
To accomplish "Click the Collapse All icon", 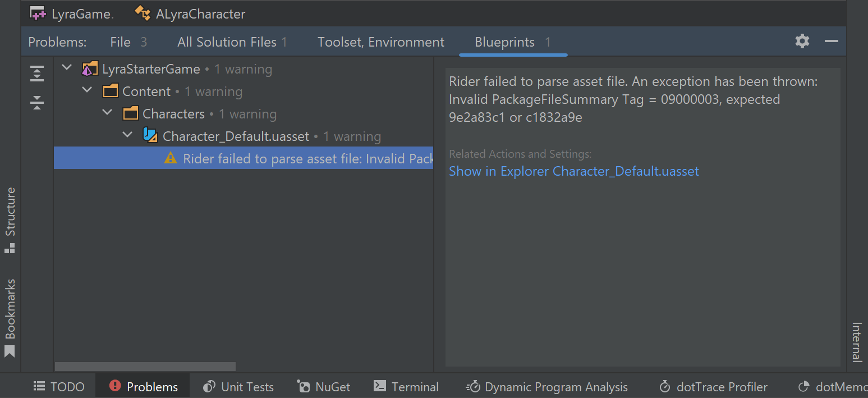I will [x=37, y=103].
